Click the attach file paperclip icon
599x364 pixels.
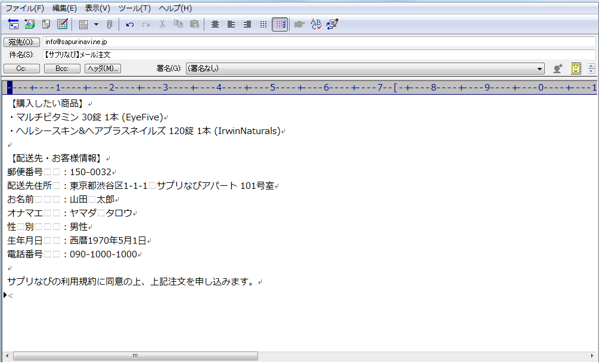pyautogui.click(x=109, y=24)
